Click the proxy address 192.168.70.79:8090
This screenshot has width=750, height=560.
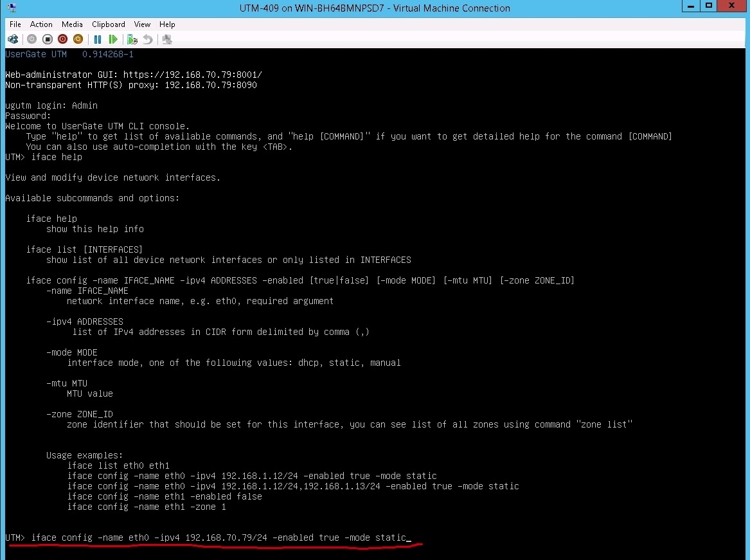tap(211, 86)
